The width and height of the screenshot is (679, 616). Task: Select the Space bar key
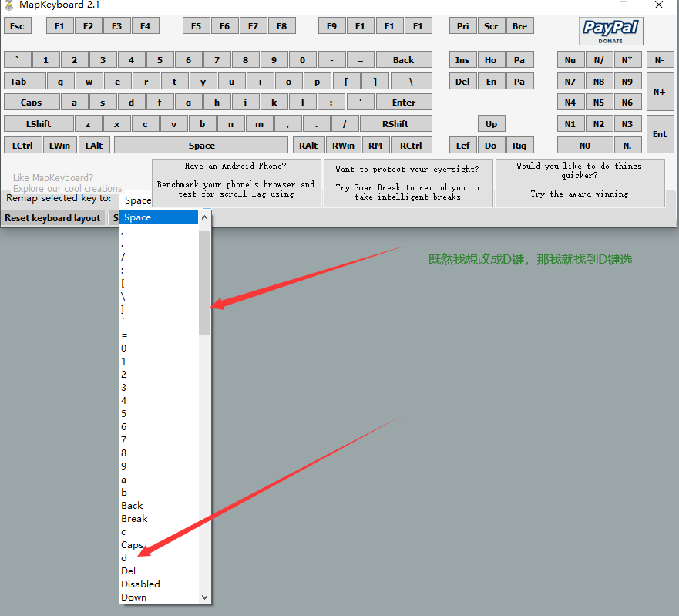click(201, 146)
